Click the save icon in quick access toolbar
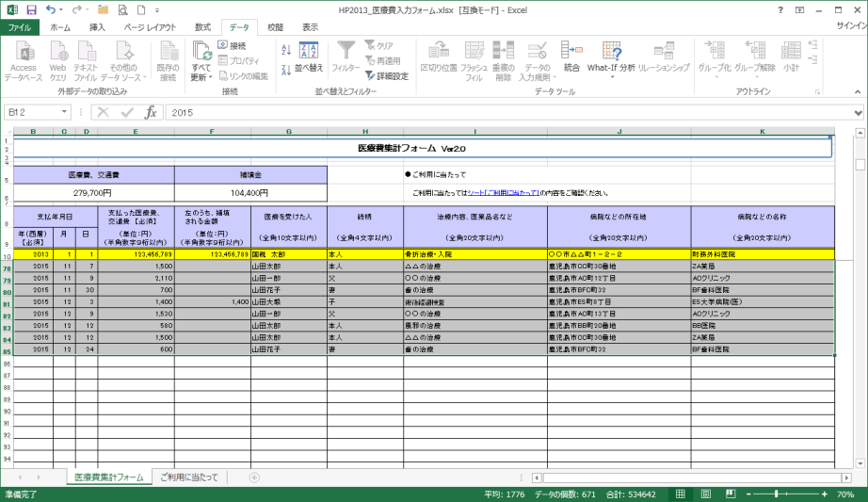Viewport: 868px width, 502px height. coord(31,9)
